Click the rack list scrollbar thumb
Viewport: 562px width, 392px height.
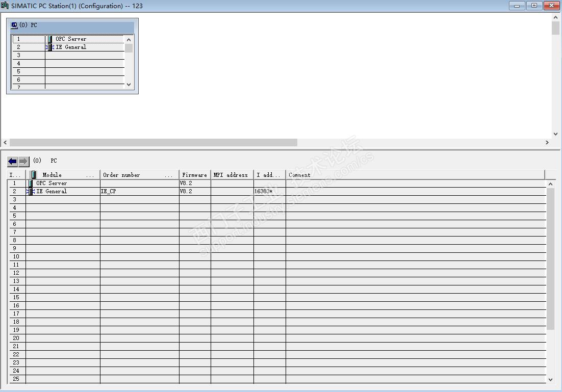[129, 48]
